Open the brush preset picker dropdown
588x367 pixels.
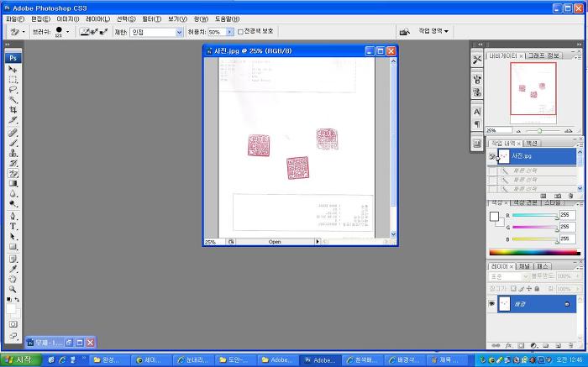click(x=68, y=32)
